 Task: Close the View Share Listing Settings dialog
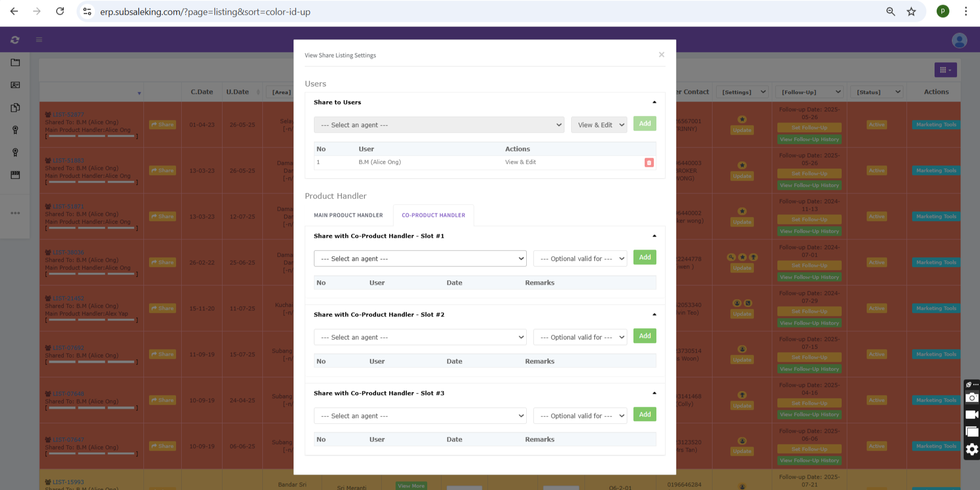point(661,55)
